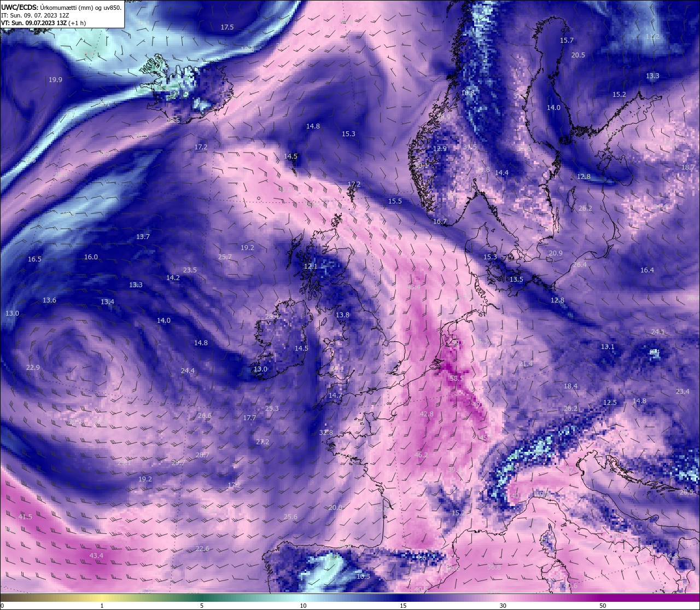
Task: Click the 46.2 value over France
Action: pos(421,455)
